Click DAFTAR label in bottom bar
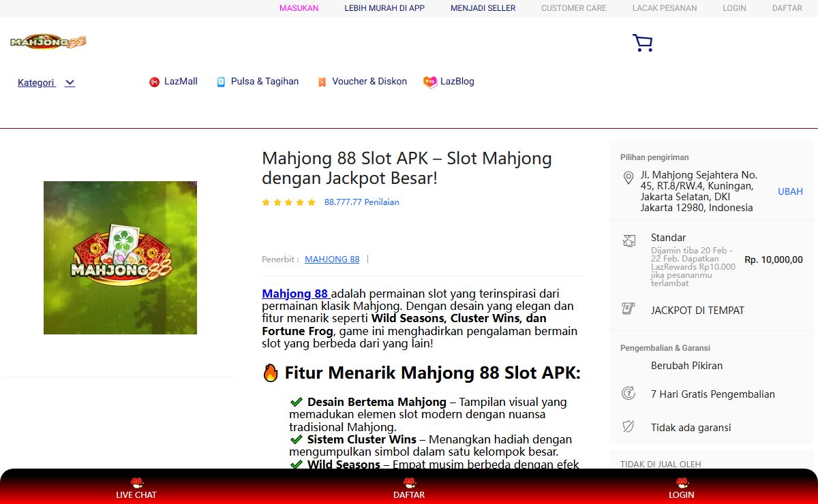This screenshot has width=818, height=504. coord(409,495)
